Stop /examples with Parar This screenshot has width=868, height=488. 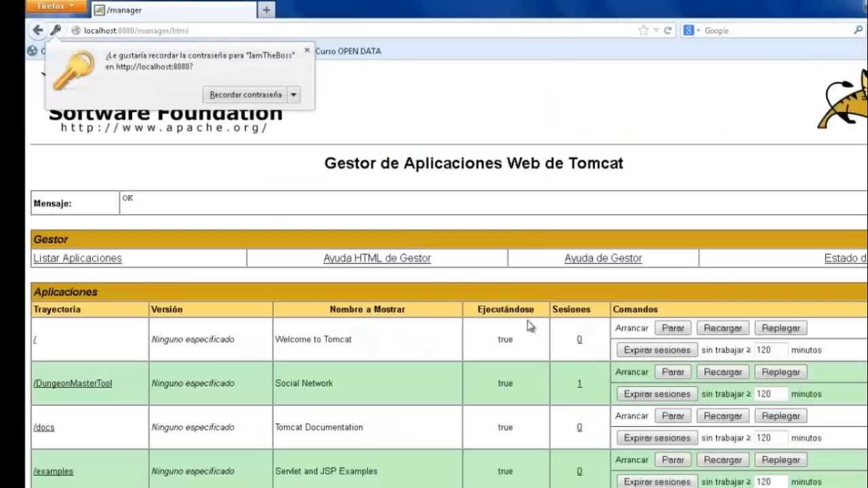pos(673,460)
